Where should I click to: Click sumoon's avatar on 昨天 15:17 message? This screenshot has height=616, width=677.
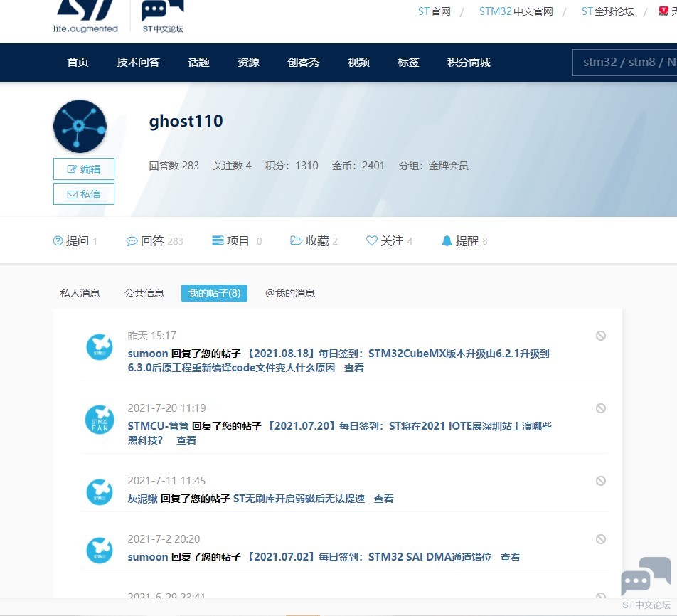(x=100, y=347)
